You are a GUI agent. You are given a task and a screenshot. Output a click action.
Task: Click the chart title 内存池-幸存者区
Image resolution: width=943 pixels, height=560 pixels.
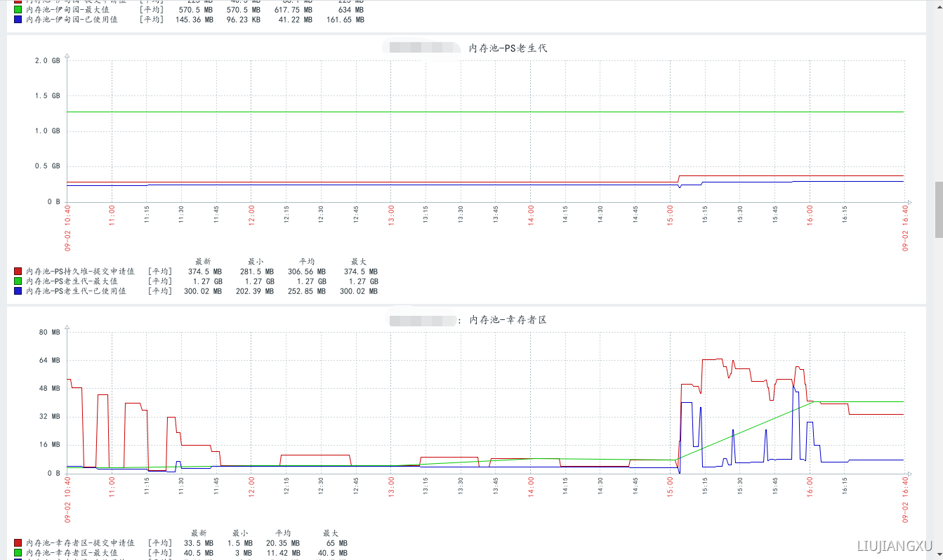click(x=508, y=319)
